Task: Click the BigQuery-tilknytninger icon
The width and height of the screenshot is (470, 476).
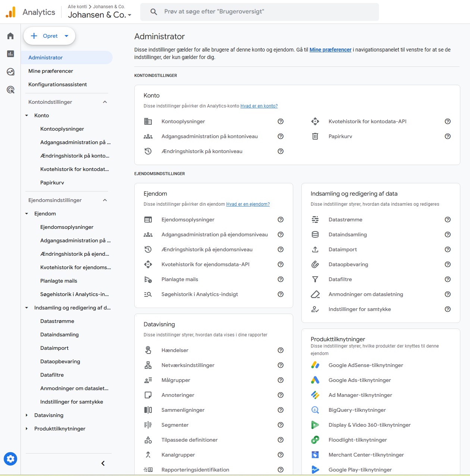Action: (x=315, y=410)
